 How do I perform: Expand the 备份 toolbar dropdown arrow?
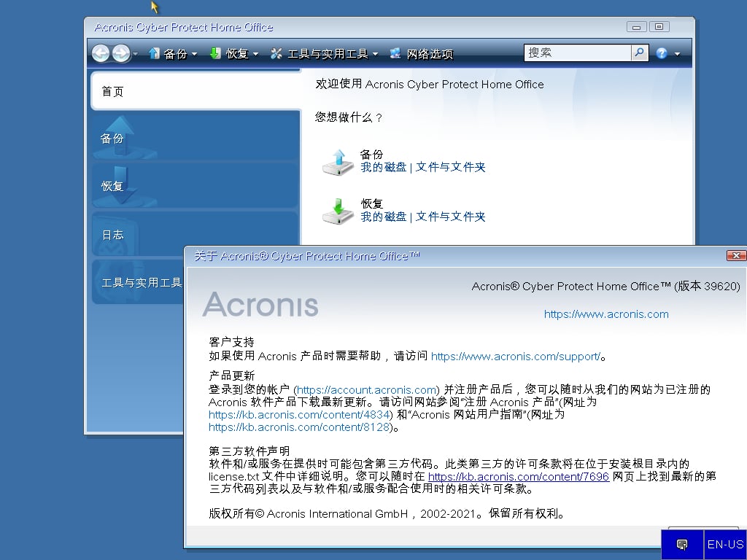[x=194, y=53]
